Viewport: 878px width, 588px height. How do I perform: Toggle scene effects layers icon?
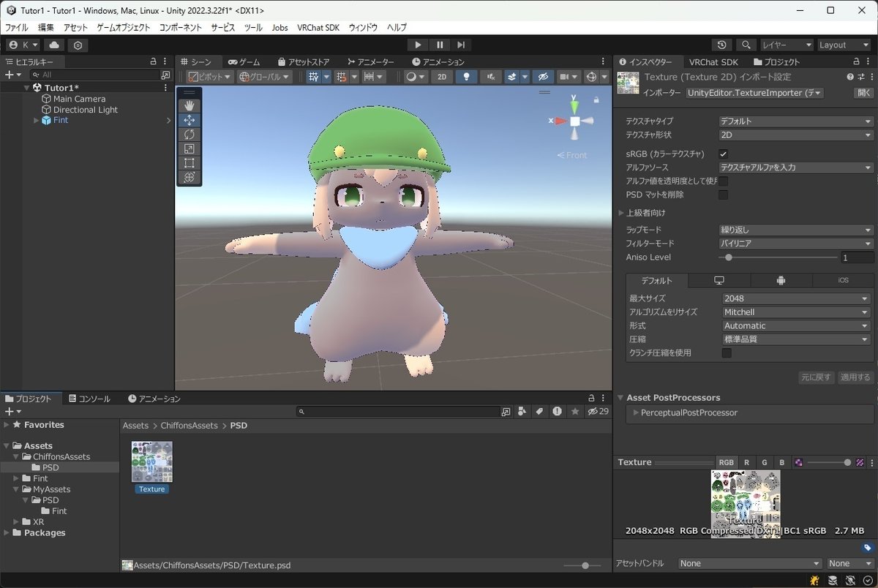tap(512, 77)
